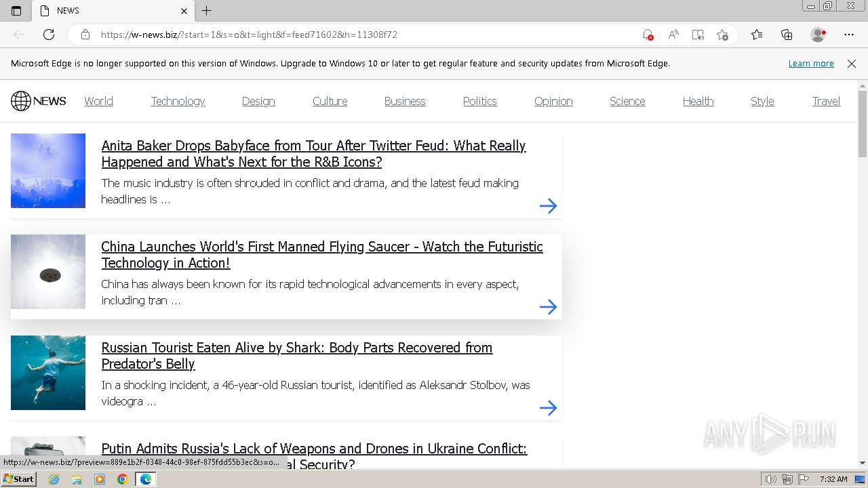The image size is (868, 488).
Task: Open the tab actions menu icon
Action: pyautogui.click(x=16, y=11)
